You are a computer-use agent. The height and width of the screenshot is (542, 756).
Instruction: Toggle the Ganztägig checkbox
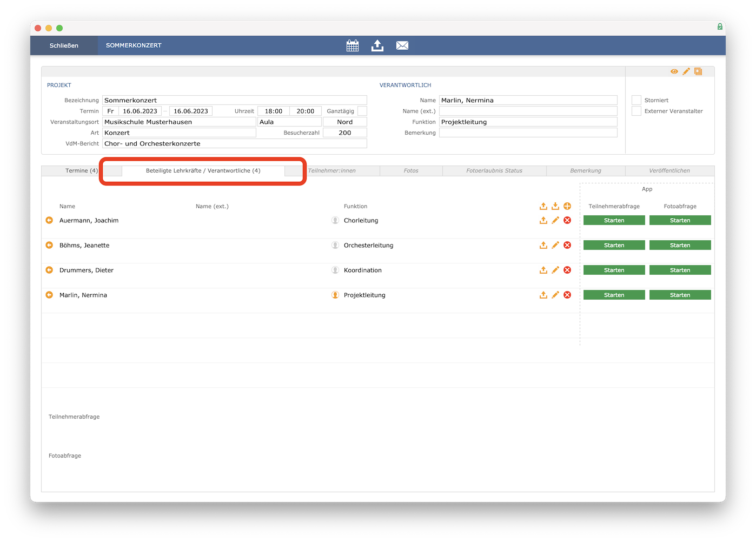[362, 111]
